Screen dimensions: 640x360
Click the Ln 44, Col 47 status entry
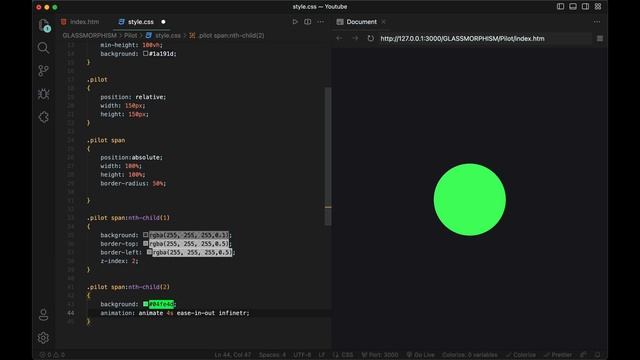(233, 355)
